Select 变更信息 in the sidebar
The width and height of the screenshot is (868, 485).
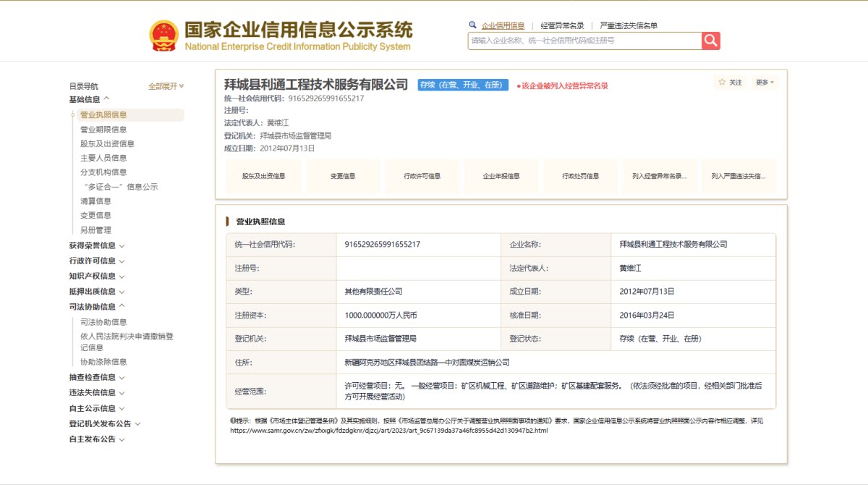click(x=95, y=215)
